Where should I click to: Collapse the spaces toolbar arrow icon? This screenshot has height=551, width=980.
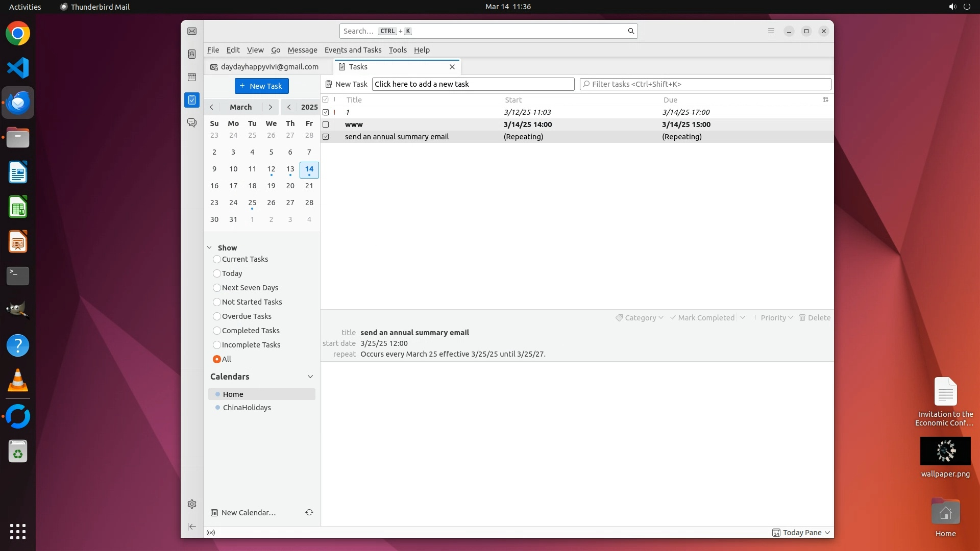pyautogui.click(x=192, y=527)
